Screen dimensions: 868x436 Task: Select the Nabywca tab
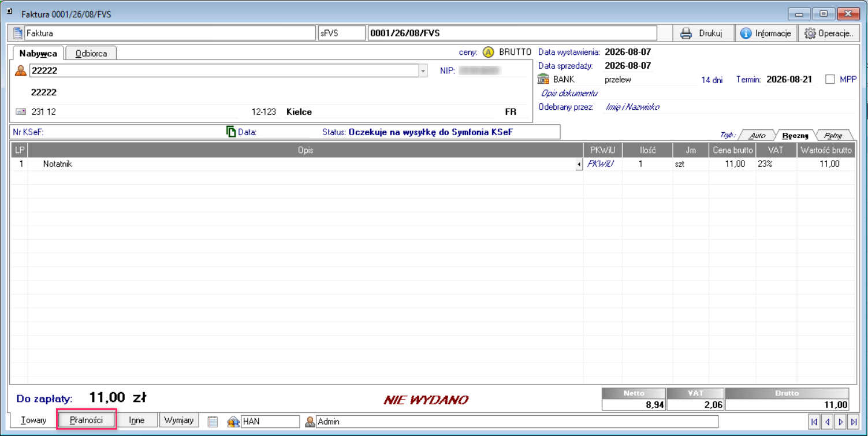coord(38,53)
